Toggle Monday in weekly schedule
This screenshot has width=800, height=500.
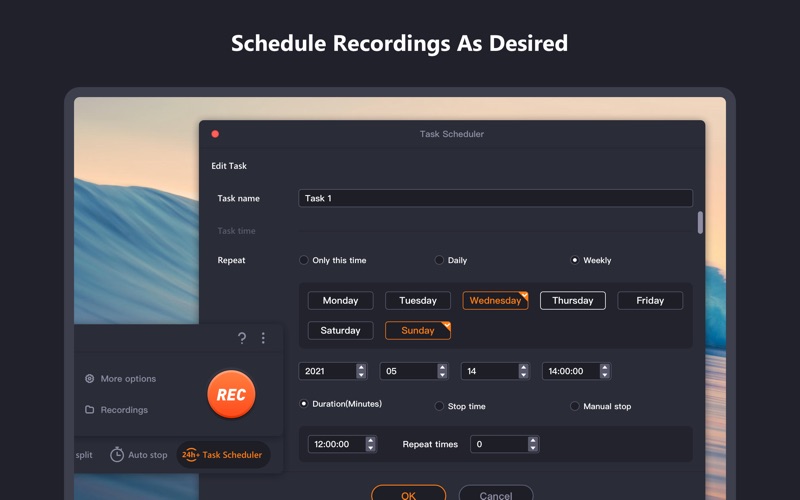click(340, 301)
